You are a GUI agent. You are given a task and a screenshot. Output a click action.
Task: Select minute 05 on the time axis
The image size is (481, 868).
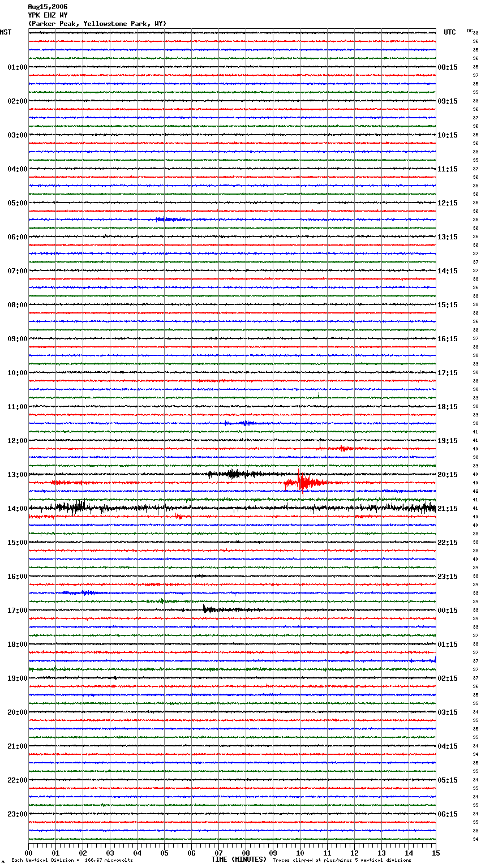click(x=164, y=853)
